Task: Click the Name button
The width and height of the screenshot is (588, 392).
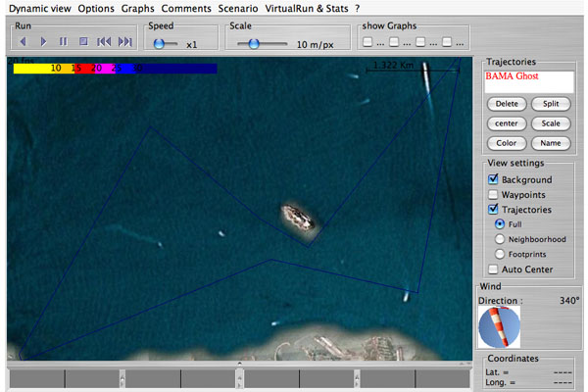Action: [x=551, y=143]
